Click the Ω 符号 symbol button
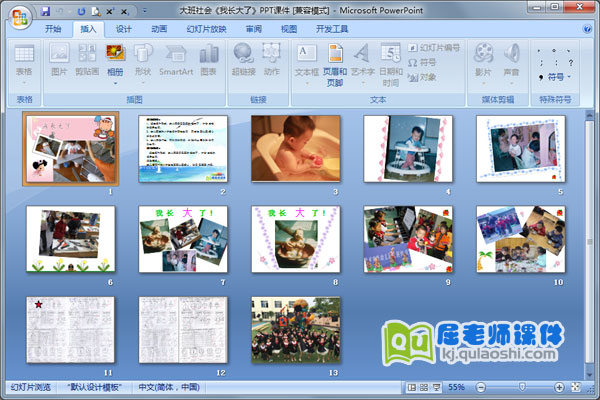 point(422,62)
